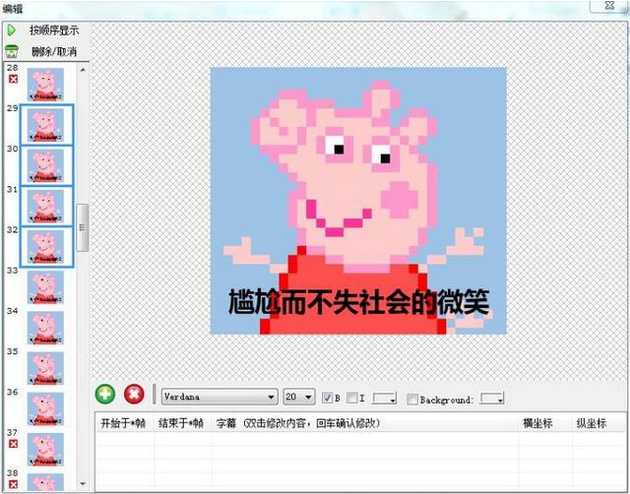Click the 结束于*帧 column header
This screenshot has height=494, width=630.
point(181,423)
